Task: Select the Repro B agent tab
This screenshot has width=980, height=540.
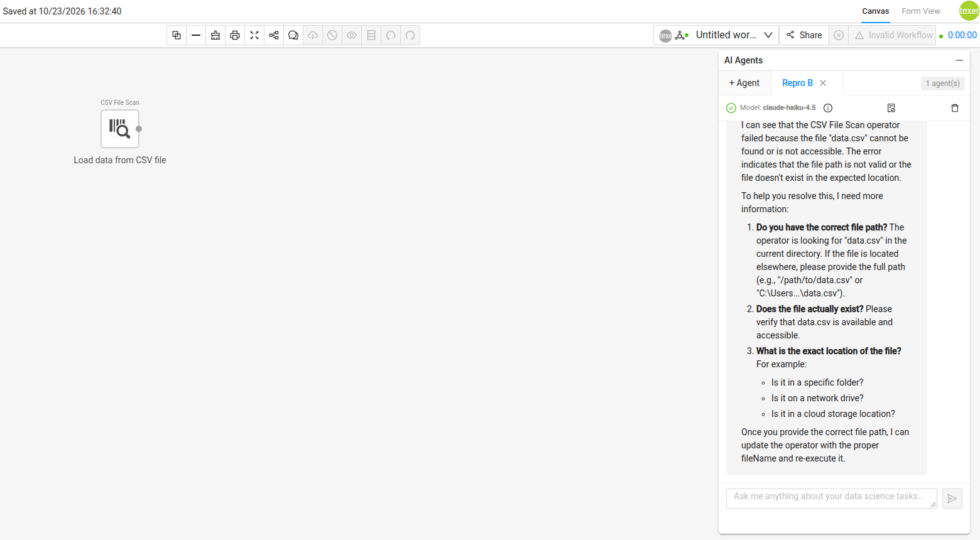Action: (797, 83)
